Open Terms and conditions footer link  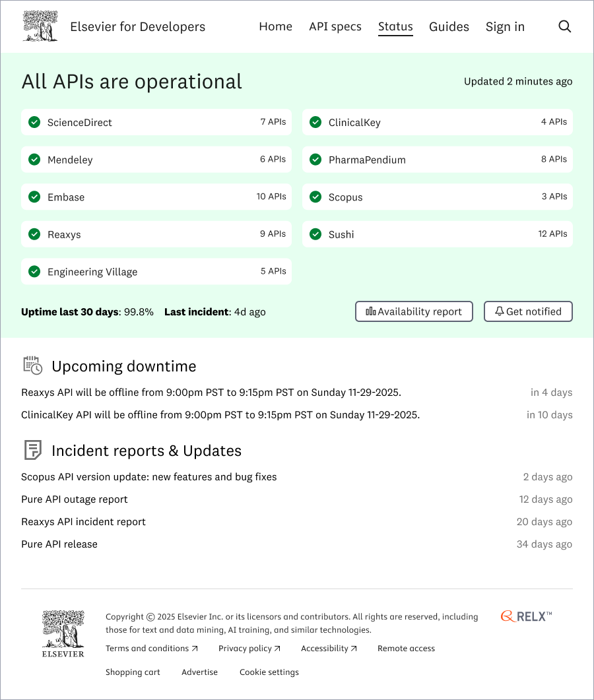click(x=151, y=649)
